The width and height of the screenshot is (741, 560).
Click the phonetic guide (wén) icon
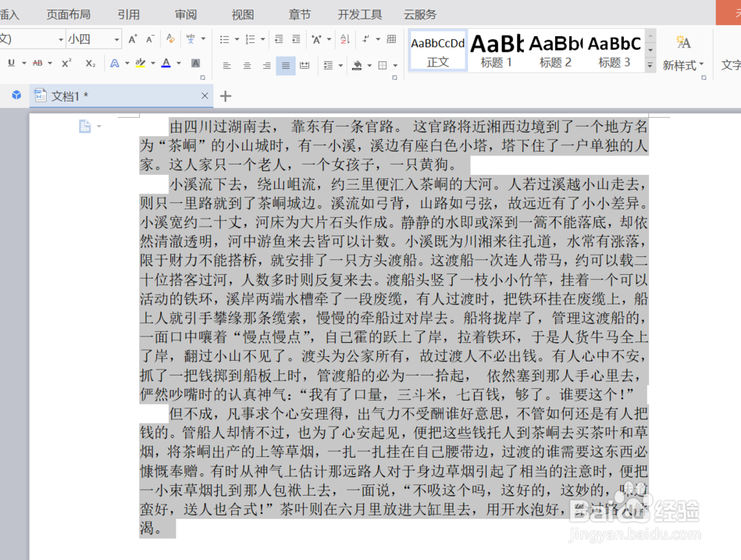click(x=190, y=39)
